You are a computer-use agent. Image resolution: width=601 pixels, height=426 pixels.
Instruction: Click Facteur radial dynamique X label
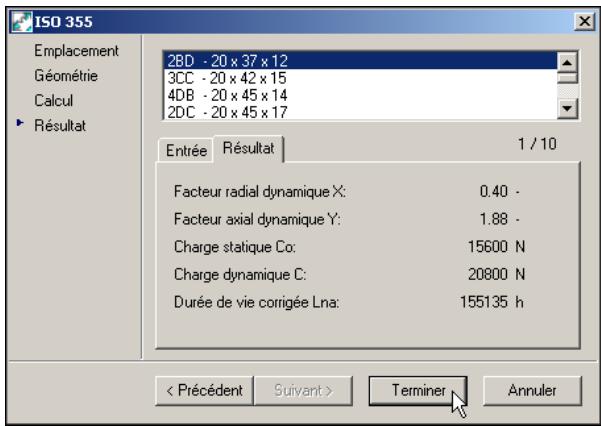pos(260,191)
